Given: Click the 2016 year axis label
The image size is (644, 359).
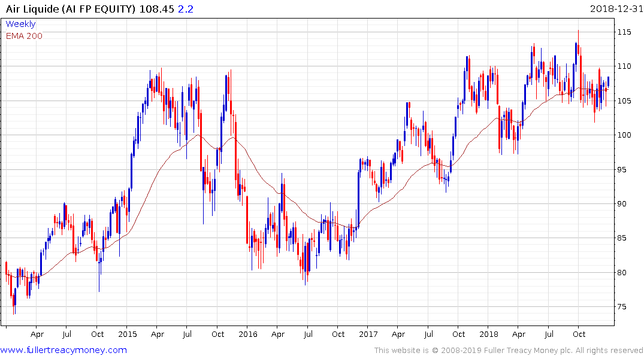Looking at the screenshot, I should 248,334.
